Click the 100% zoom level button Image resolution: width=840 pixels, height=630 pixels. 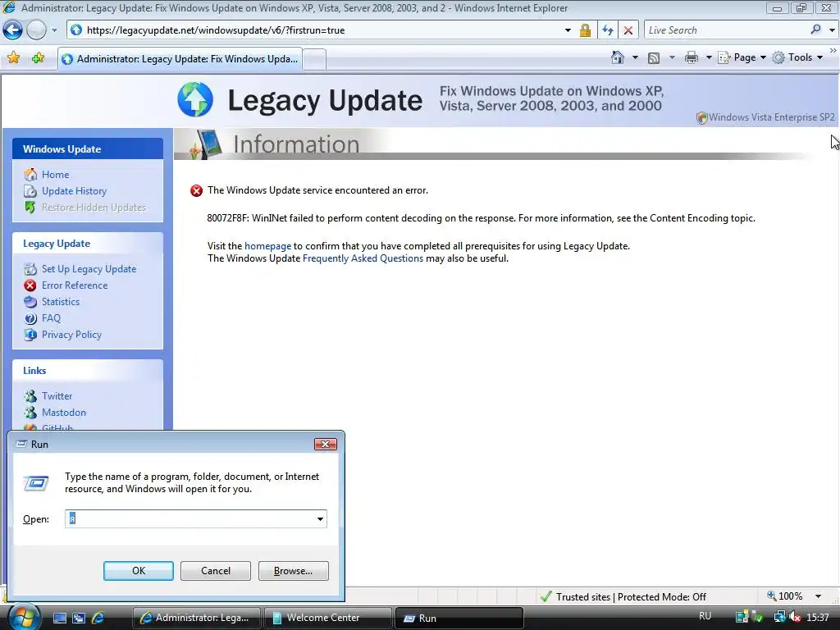[x=785, y=596]
